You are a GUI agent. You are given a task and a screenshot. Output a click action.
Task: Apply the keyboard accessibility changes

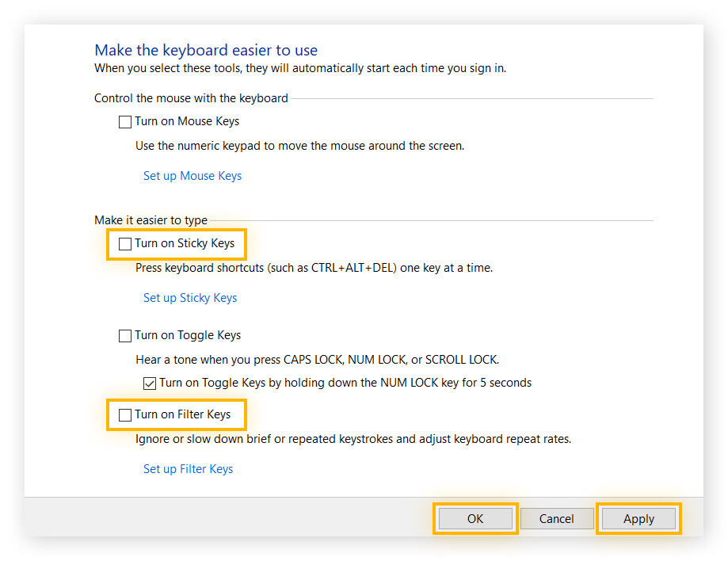coord(638,518)
